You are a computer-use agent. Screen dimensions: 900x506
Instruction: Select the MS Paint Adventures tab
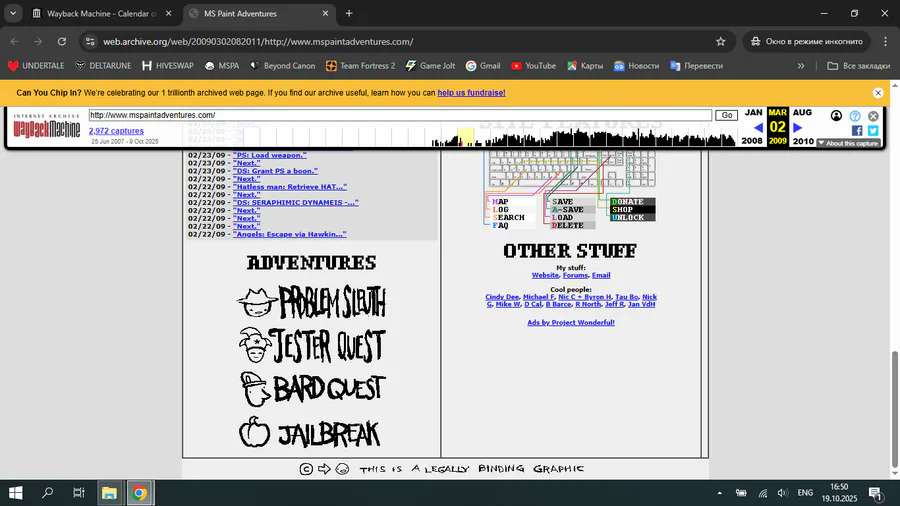point(251,13)
